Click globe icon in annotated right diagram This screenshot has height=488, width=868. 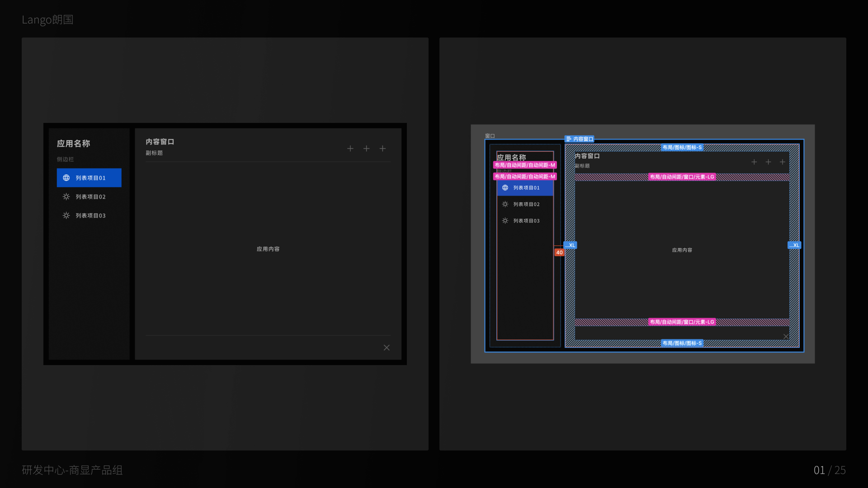click(505, 188)
